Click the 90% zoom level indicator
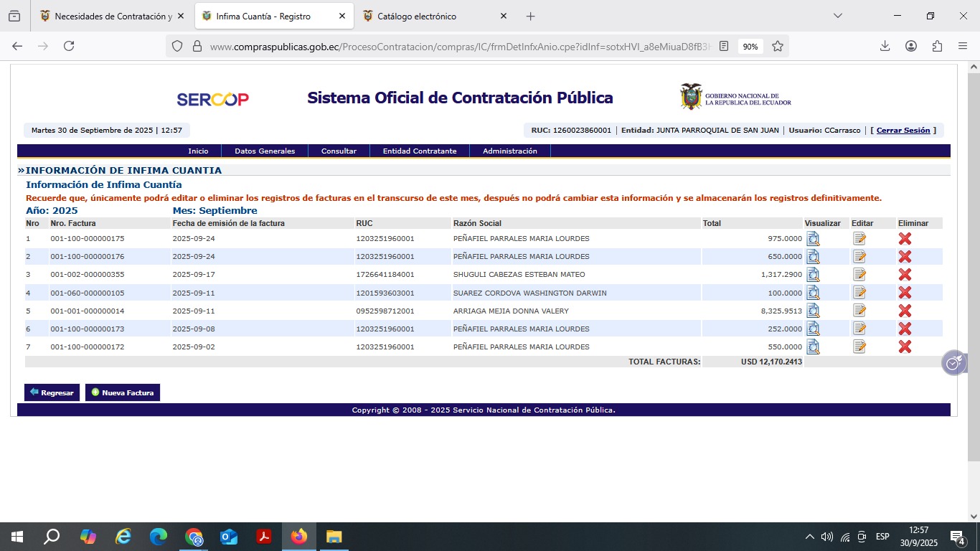 [750, 46]
